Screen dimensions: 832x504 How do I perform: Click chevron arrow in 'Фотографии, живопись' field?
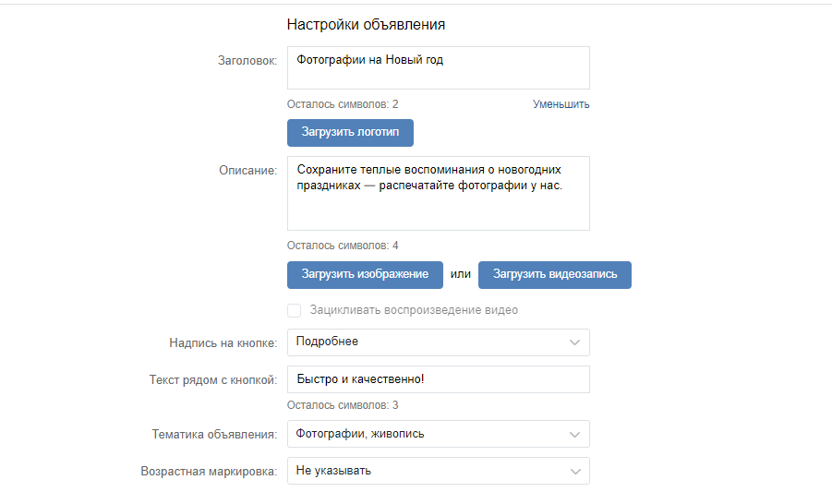tap(574, 435)
